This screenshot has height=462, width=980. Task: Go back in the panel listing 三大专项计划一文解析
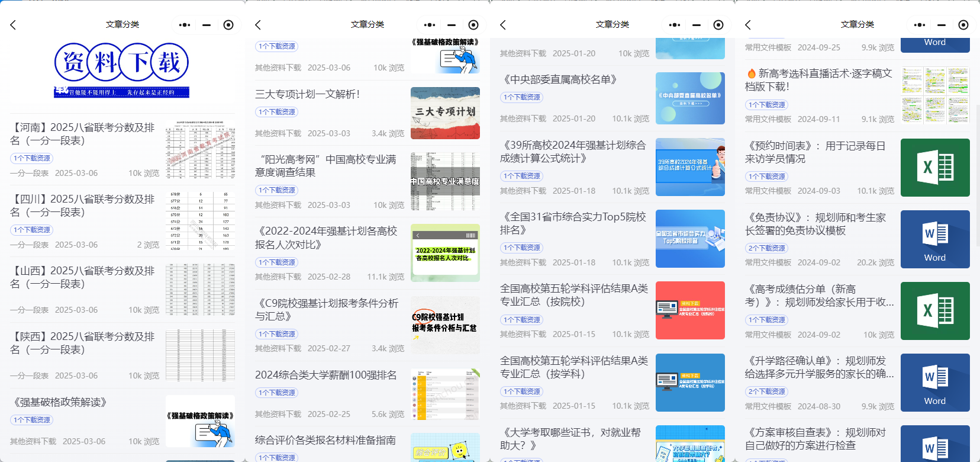pyautogui.click(x=258, y=25)
